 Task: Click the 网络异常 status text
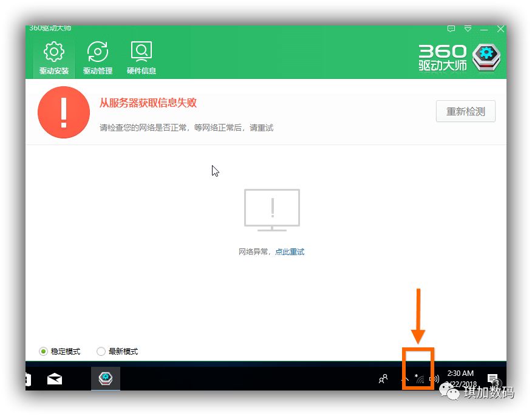click(x=253, y=252)
